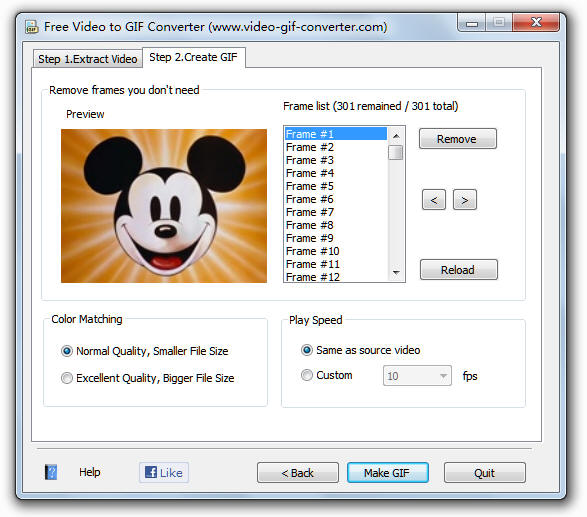Choose Custom play speed option
The image size is (587, 517).
pos(307,375)
